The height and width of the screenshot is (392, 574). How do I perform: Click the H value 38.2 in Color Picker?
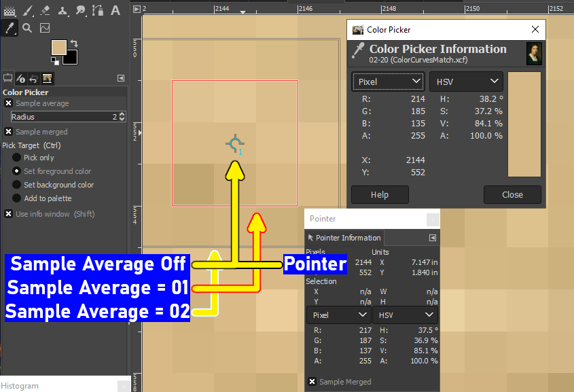491,99
